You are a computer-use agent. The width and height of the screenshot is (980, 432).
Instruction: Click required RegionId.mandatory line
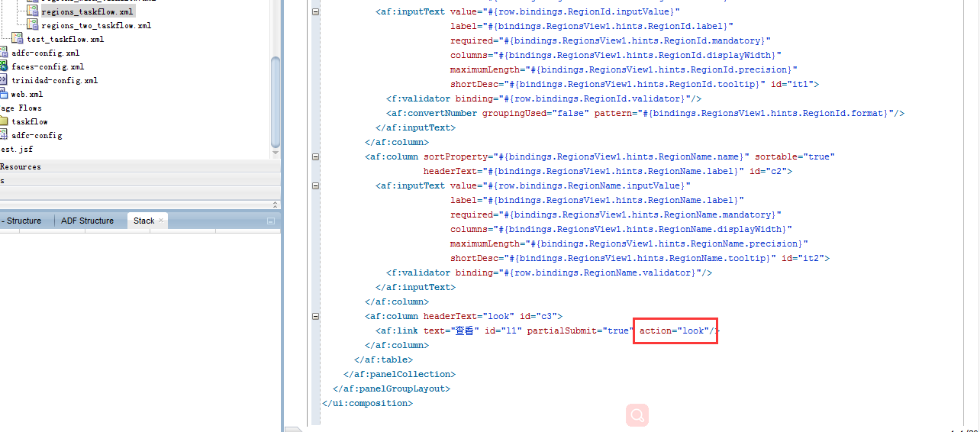click(x=611, y=40)
